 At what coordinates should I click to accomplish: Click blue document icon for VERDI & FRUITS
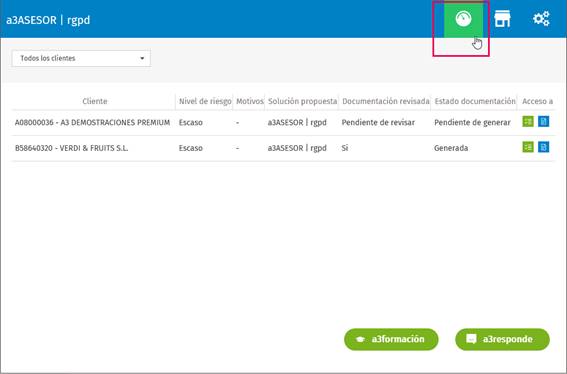coord(543,147)
